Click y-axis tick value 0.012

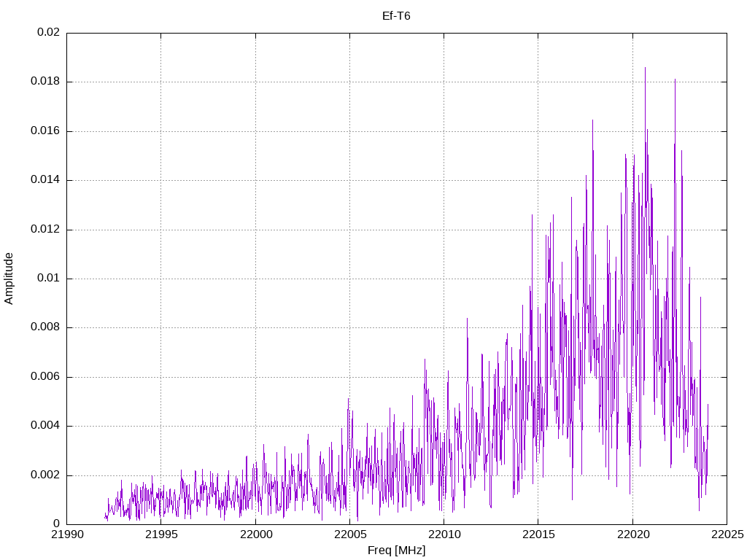pyautogui.click(x=46, y=229)
